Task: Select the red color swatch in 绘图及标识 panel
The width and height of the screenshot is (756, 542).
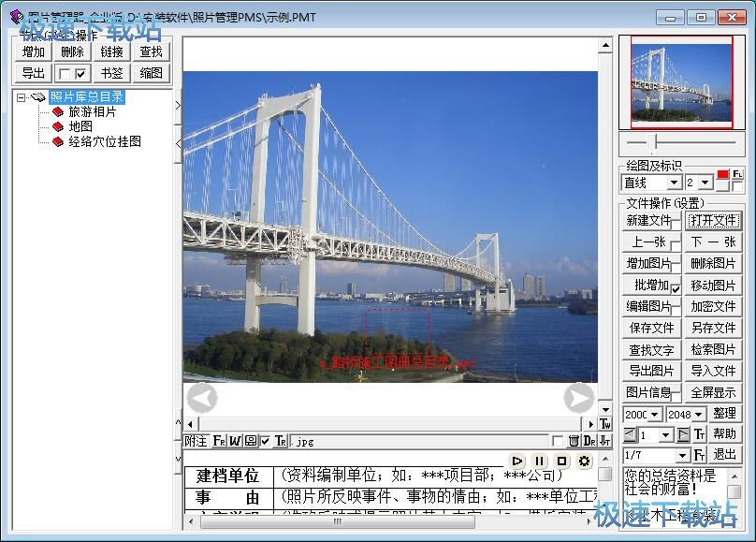Action: [722, 174]
